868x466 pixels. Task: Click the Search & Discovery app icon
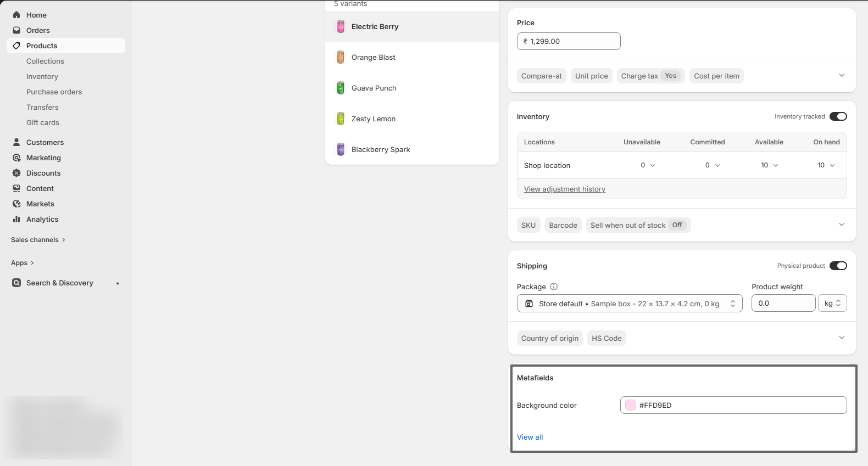(16, 283)
